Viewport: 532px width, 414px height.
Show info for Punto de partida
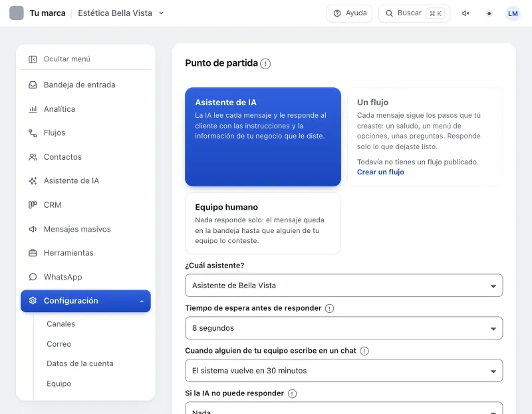[265, 64]
